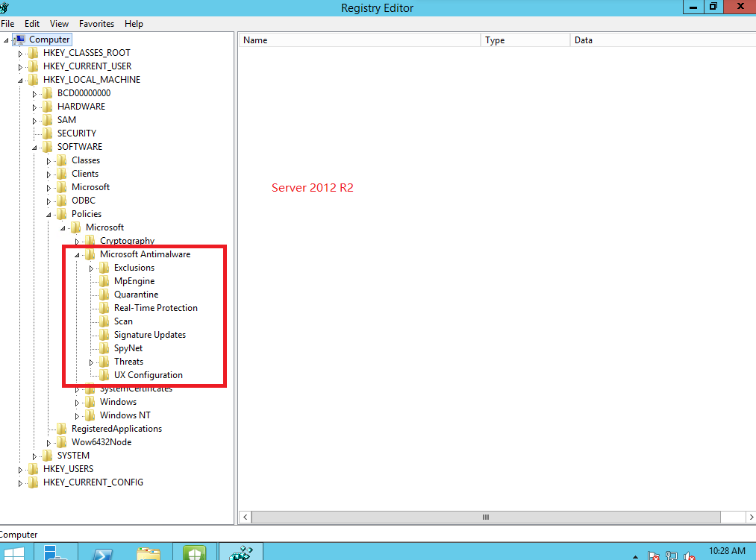The width and height of the screenshot is (756, 560).
Task: Click the HKEY_CURRENT_CONFIG folder icon
Action: coord(34,482)
